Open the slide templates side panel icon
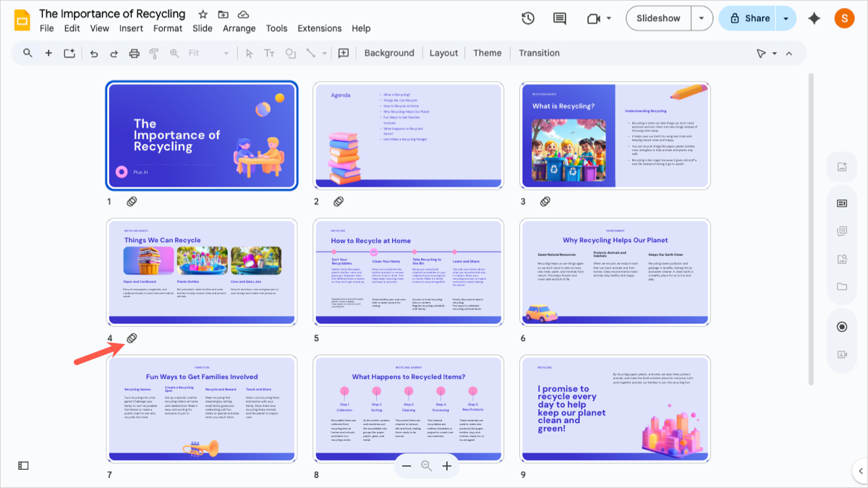Screen dimensions: 868x488 coord(842,203)
